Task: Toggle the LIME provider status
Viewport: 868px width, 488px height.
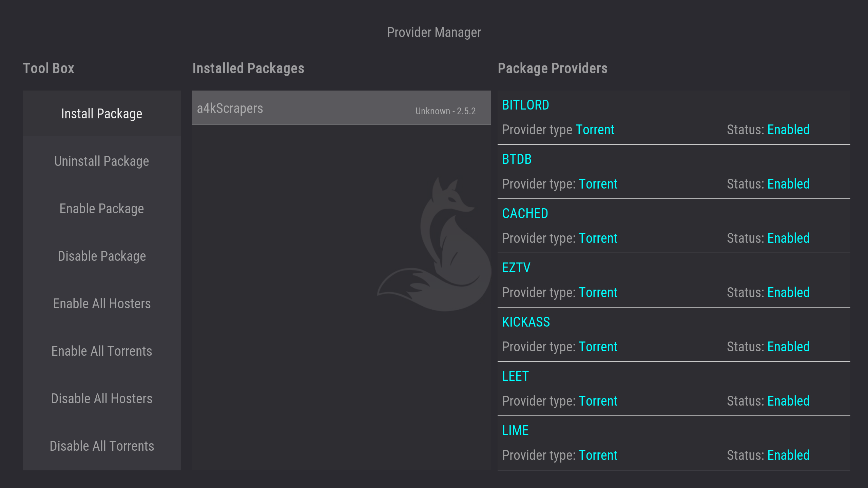Action: pyautogui.click(x=673, y=443)
